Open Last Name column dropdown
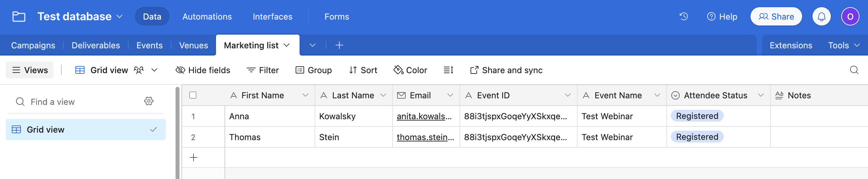 point(383,95)
